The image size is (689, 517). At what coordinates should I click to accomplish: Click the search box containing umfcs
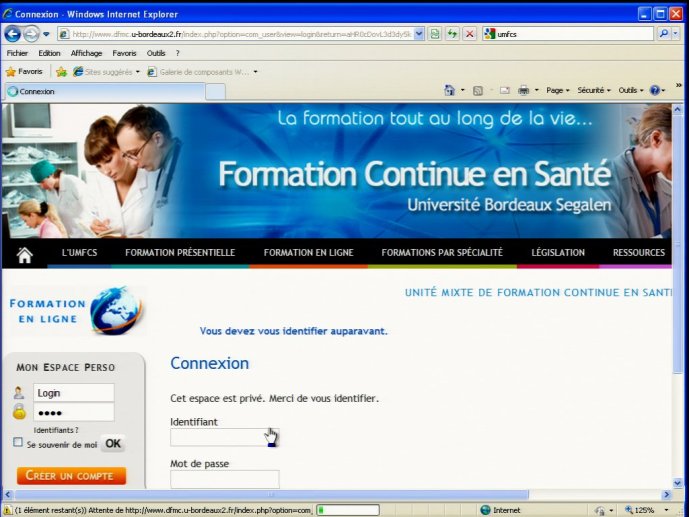568,34
